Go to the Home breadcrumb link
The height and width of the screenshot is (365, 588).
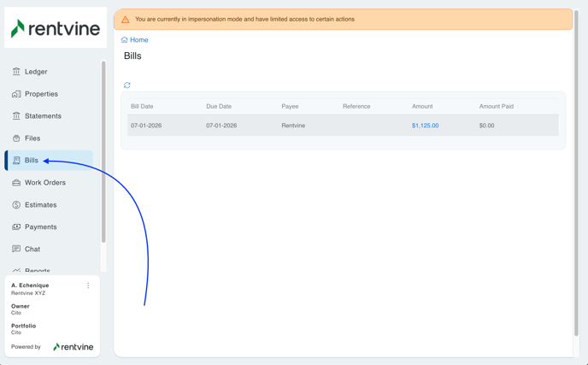[138, 40]
